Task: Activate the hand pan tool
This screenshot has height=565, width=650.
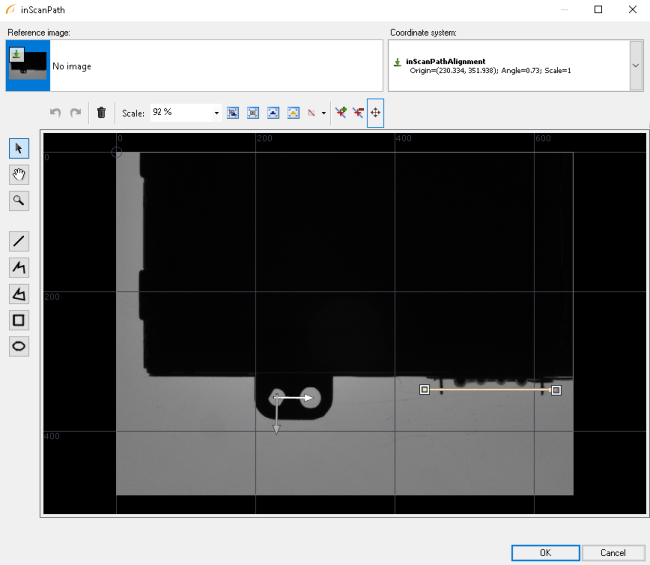Action: (19, 174)
